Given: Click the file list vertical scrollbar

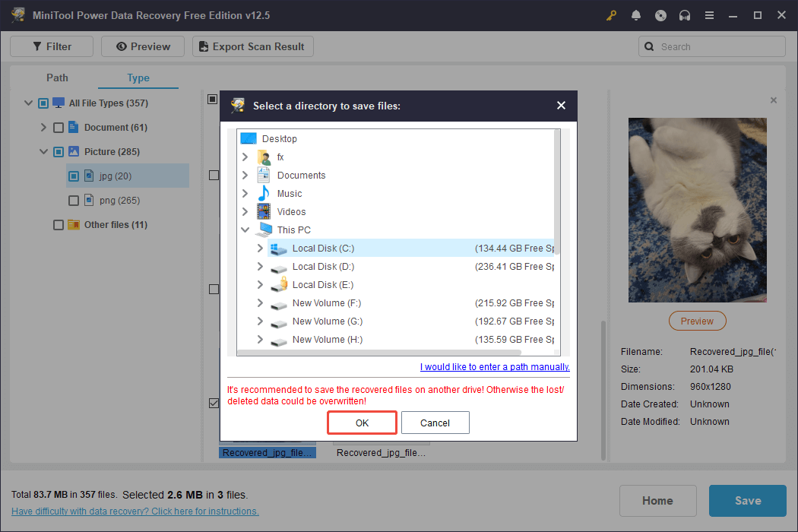Looking at the screenshot, I should (x=603, y=390).
